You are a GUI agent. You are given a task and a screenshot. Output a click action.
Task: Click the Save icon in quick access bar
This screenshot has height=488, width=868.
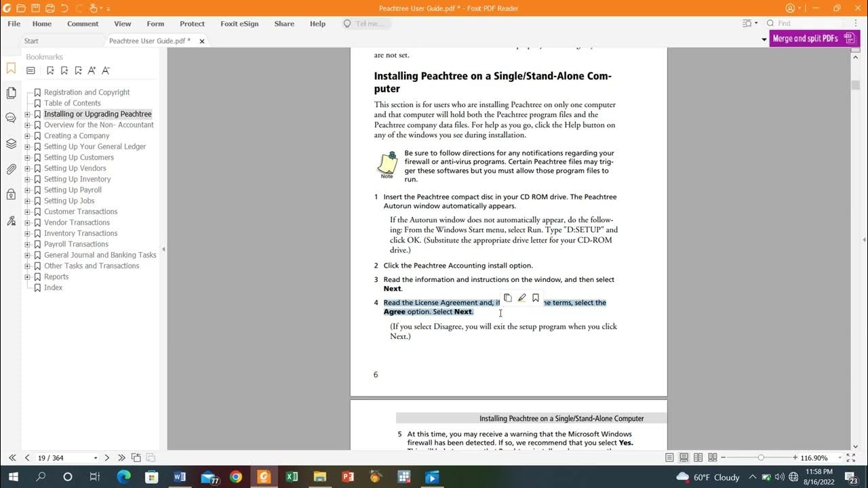point(35,8)
